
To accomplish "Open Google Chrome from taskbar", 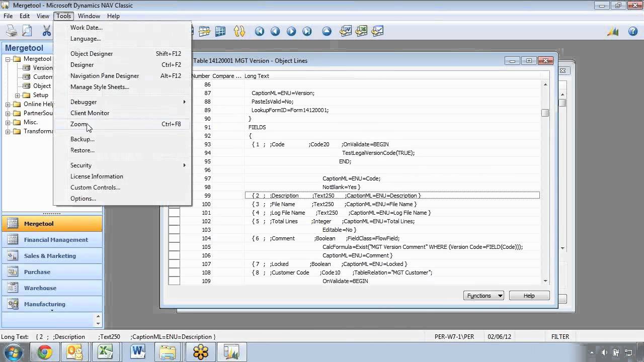I will coord(44,352).
